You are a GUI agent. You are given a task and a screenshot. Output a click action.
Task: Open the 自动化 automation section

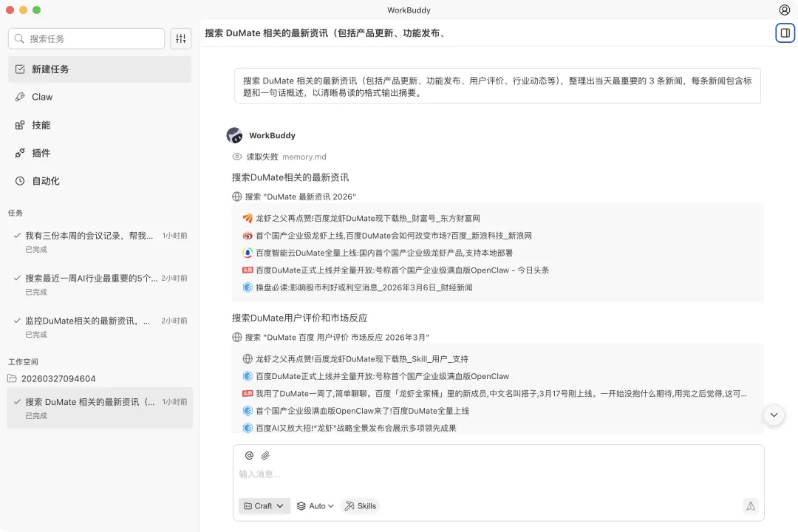100,181
